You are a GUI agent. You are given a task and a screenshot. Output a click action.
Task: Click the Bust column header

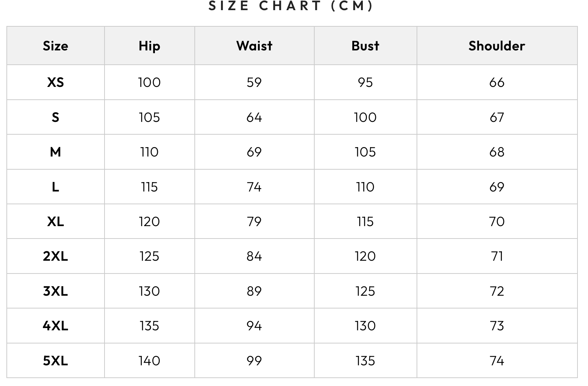[365, 46]
